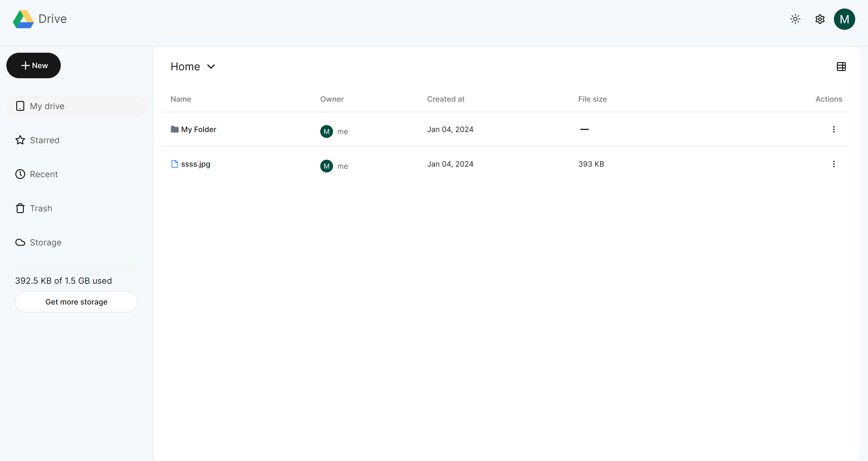Expand the Home dropdown chevron
Screen dimensions: 868x461
[x=211, y=67]
